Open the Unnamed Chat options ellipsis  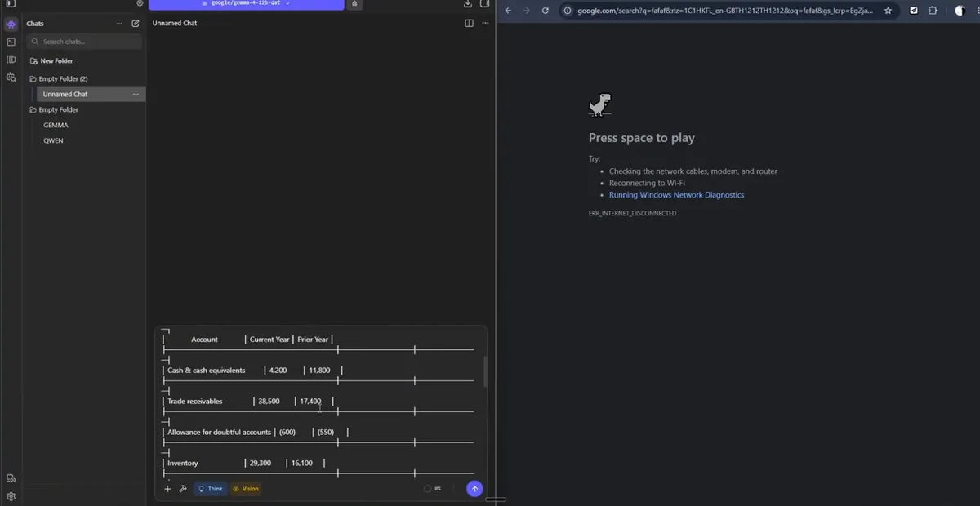[136, 95]
